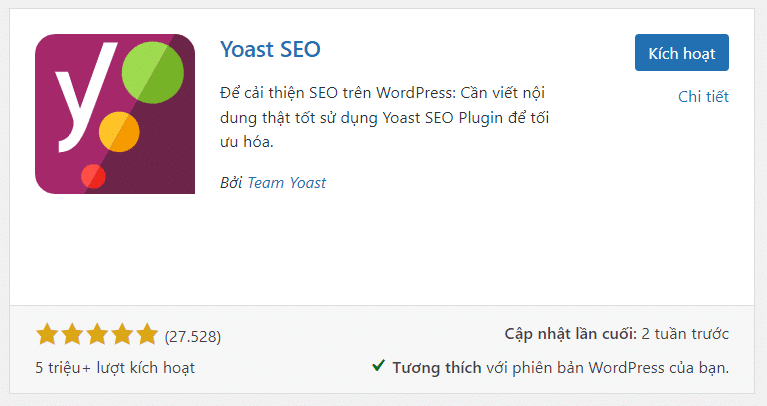Click the second rating star

click(72, 334)
